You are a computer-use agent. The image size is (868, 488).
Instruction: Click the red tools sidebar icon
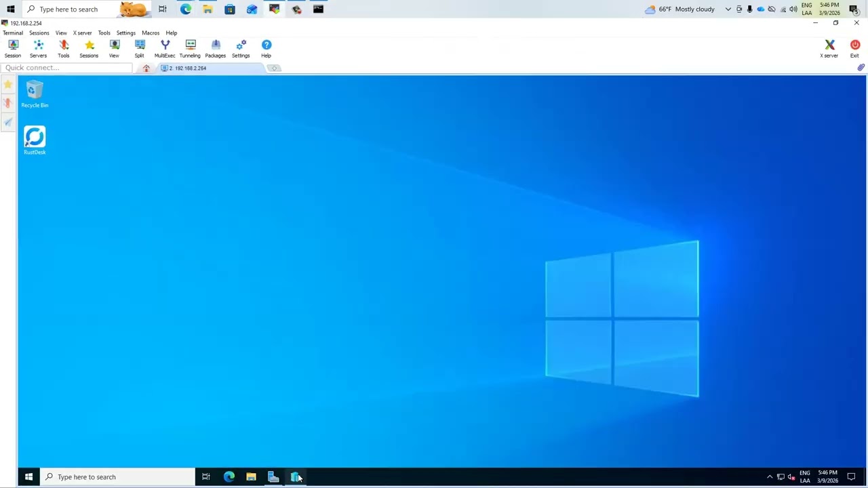click(x=7, y=103)
